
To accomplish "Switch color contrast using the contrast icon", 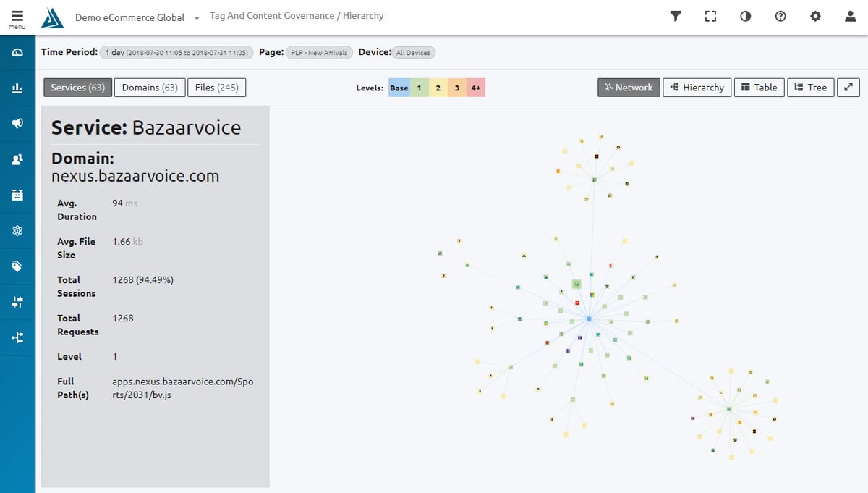I will tap(745, 16).
